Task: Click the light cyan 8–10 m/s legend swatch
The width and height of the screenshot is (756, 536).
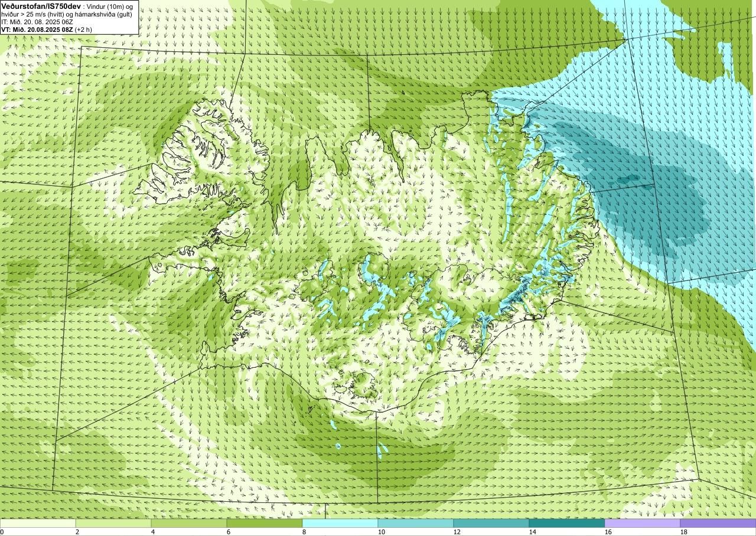Action: (x=340, y=523)
